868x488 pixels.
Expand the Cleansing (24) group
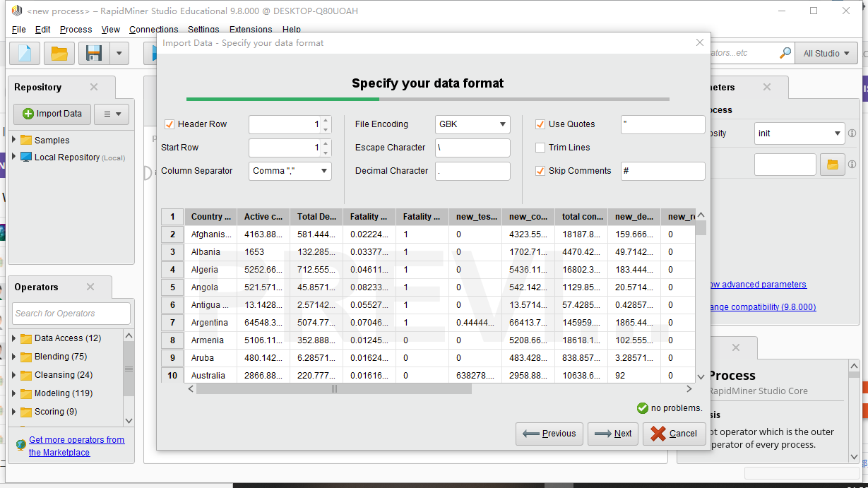(x=14, y=375)
